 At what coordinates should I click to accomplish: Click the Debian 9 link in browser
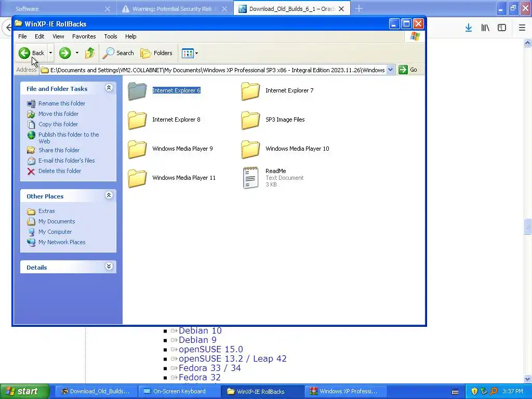point(197,340)
